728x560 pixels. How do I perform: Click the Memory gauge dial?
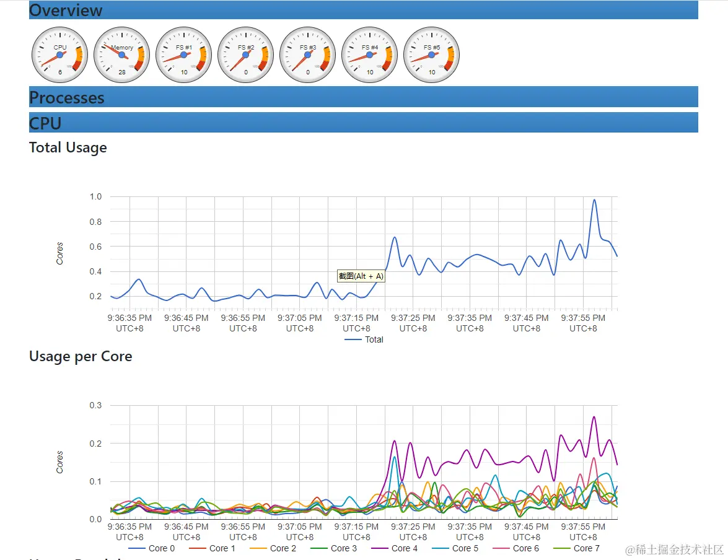pos(121,55)
